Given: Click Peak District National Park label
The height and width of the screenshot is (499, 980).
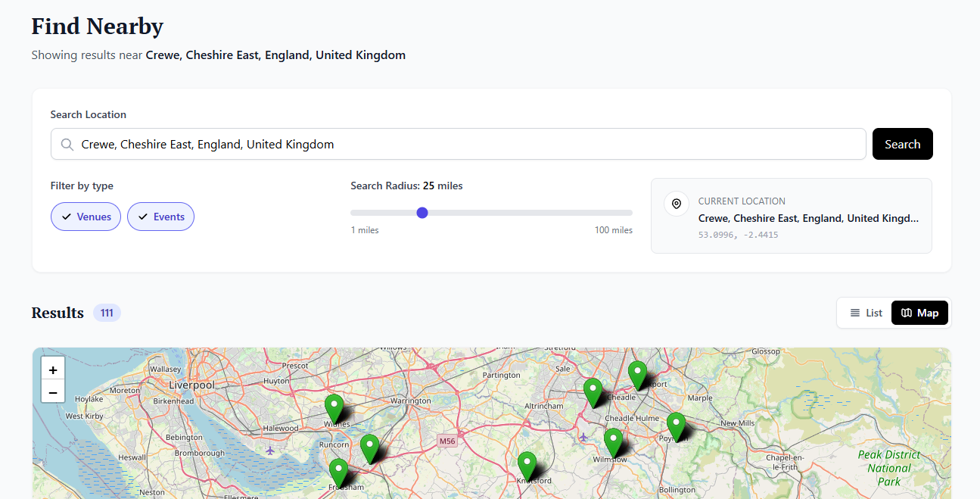Looking at the screenshot, I should (x=889, y=468).
